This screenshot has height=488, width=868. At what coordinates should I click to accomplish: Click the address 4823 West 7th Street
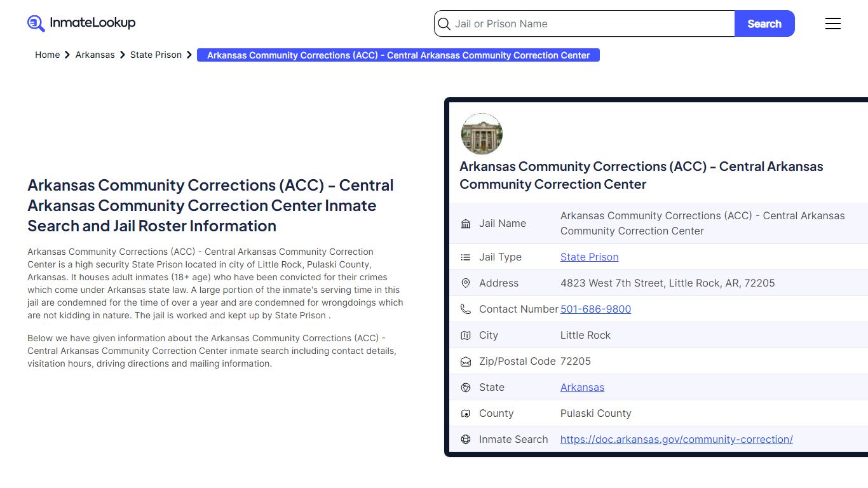coord(667,283)
